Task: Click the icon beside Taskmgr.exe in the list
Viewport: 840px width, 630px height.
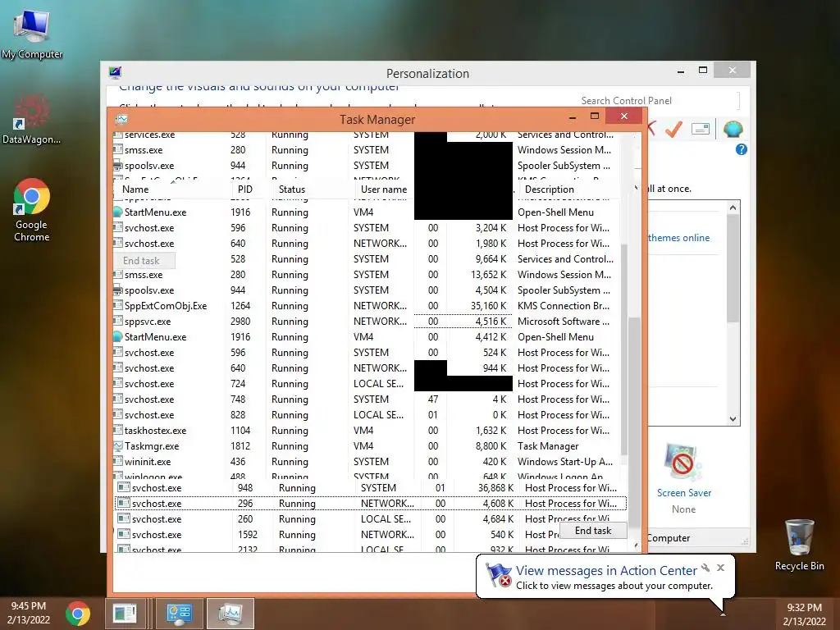Action: 118,445
